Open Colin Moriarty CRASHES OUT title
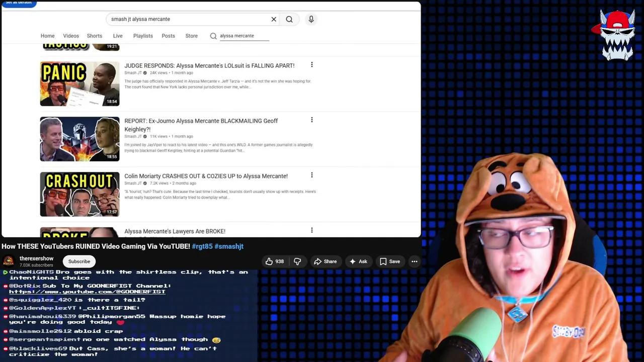 [206, 176]
